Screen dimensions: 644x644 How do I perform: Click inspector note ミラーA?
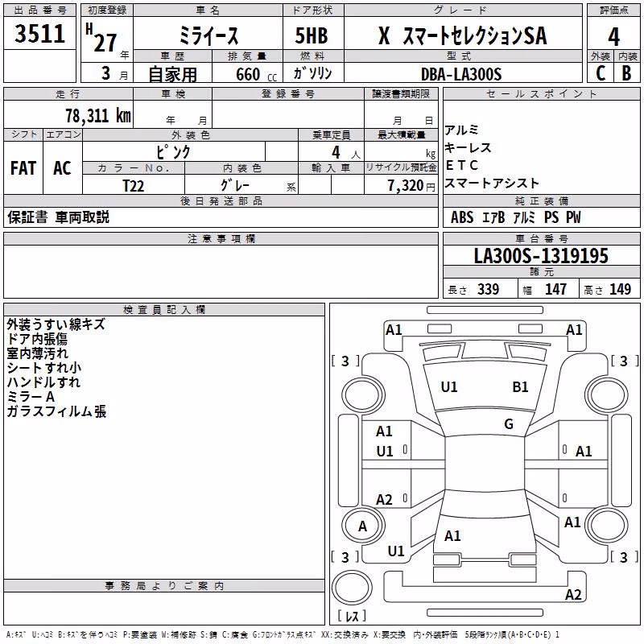pyautogui.click(x=31, y=397)
